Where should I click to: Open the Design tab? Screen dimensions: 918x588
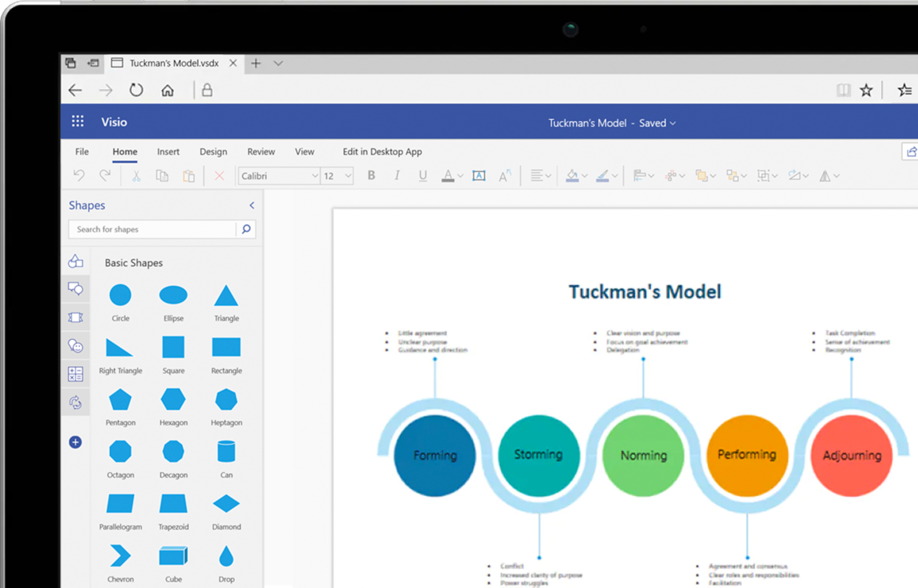tap(213, 152)
